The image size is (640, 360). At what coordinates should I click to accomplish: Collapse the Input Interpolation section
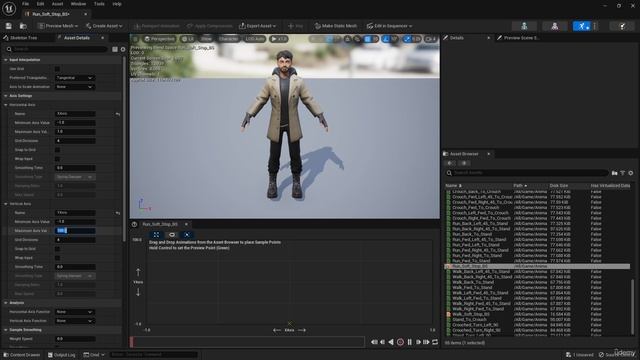tap(6, 60)
